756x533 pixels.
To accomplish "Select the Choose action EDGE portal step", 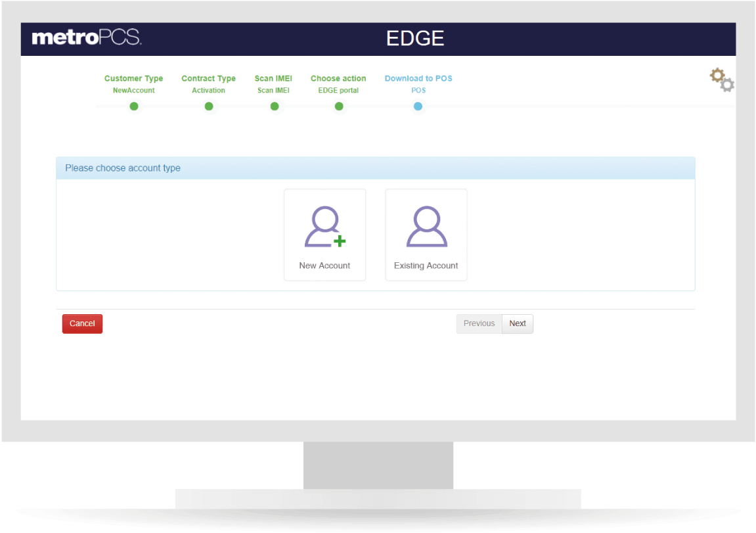I will click(338, 83).
